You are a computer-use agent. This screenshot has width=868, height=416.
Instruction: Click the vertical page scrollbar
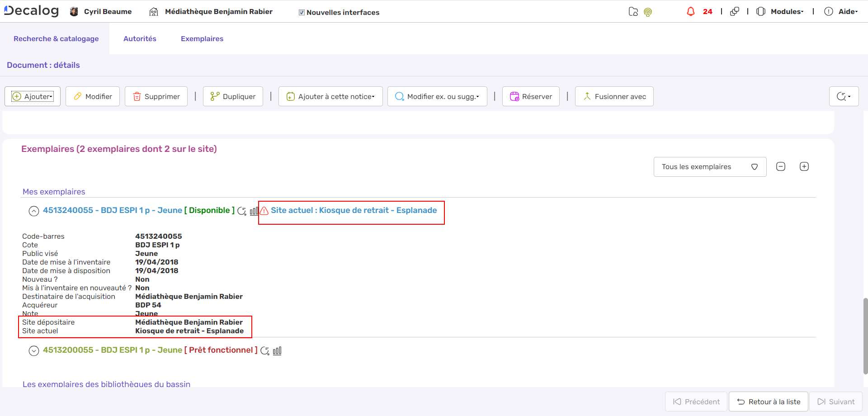865,336
